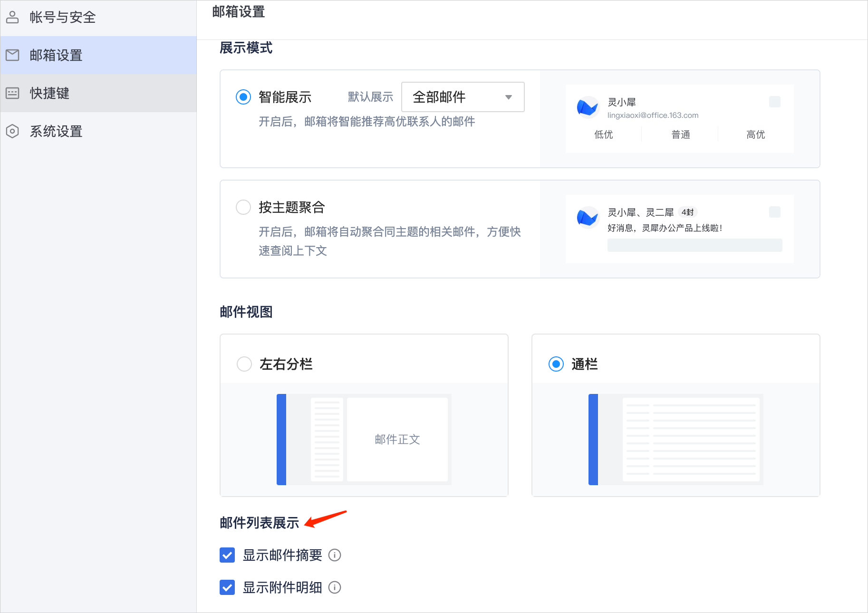Click the 左右分栏 layout preview thumbnail

click(364, 440)
